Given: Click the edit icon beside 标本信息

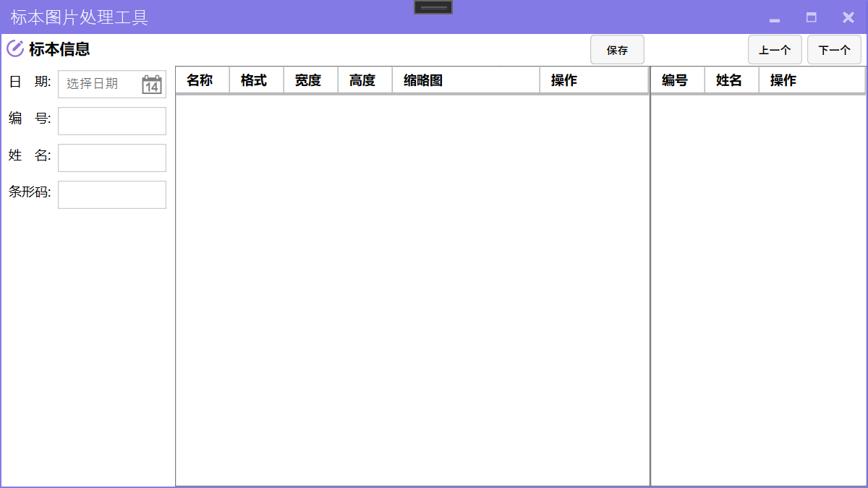Looking at the screenshot, I should pos(14,48).
